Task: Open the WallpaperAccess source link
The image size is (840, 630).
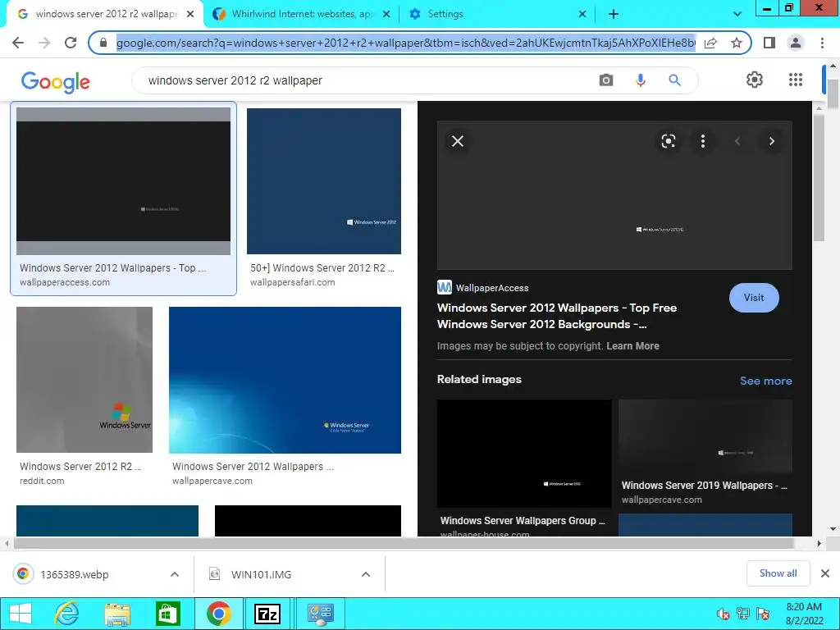Action: (483, 288)
